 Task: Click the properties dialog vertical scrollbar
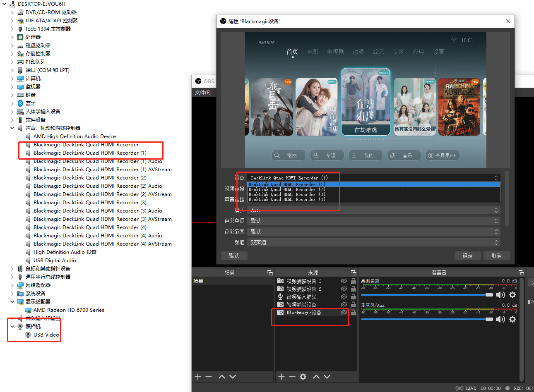(x=507, y=198)
